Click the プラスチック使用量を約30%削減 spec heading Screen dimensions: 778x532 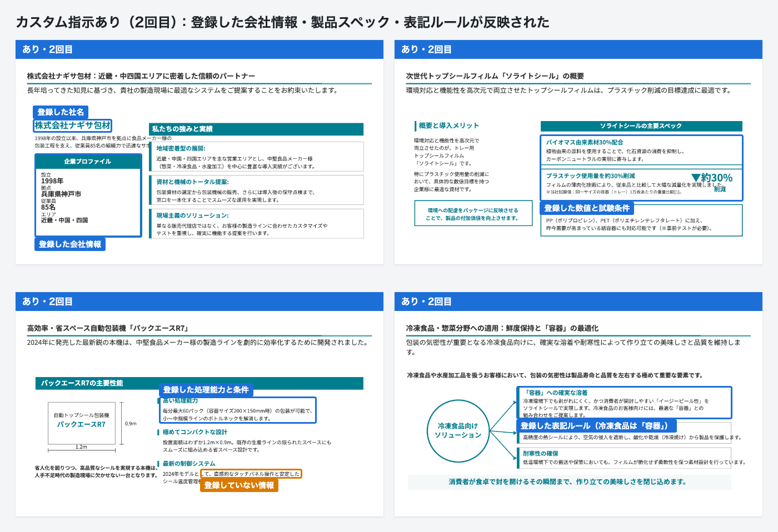pos(591,175)
